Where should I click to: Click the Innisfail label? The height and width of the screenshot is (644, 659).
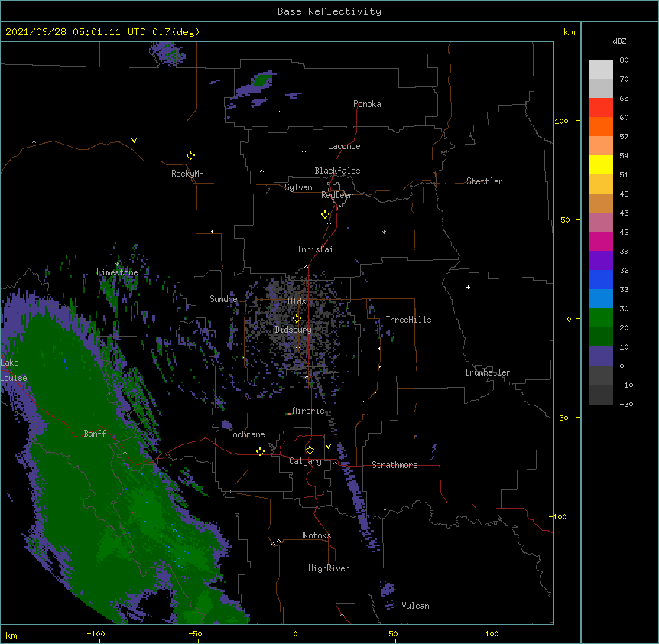317,249
